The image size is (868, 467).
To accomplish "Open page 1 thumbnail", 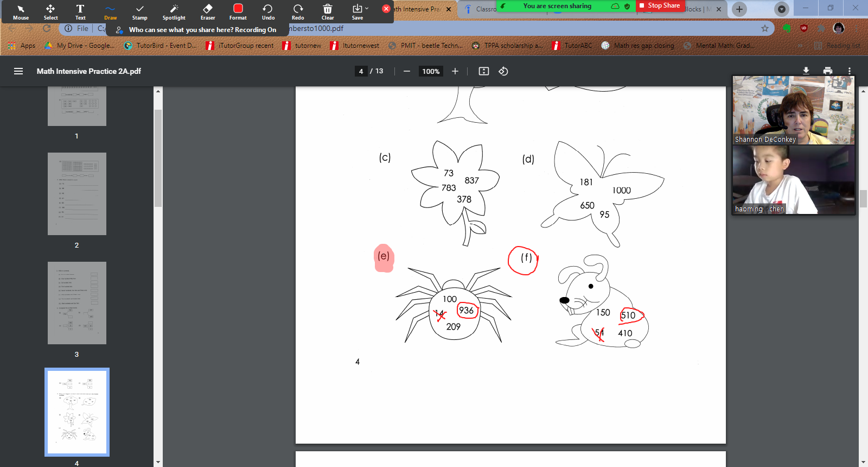I will pos(77,106).
